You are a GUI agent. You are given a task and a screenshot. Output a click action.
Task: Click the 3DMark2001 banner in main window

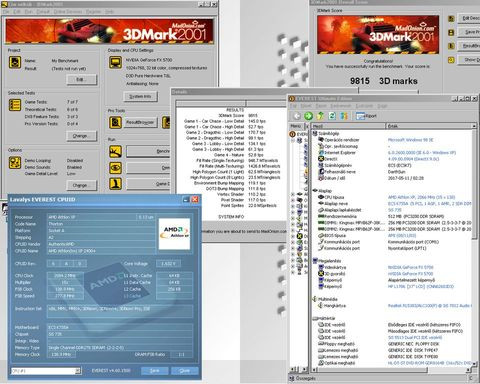tap(109, 31)
